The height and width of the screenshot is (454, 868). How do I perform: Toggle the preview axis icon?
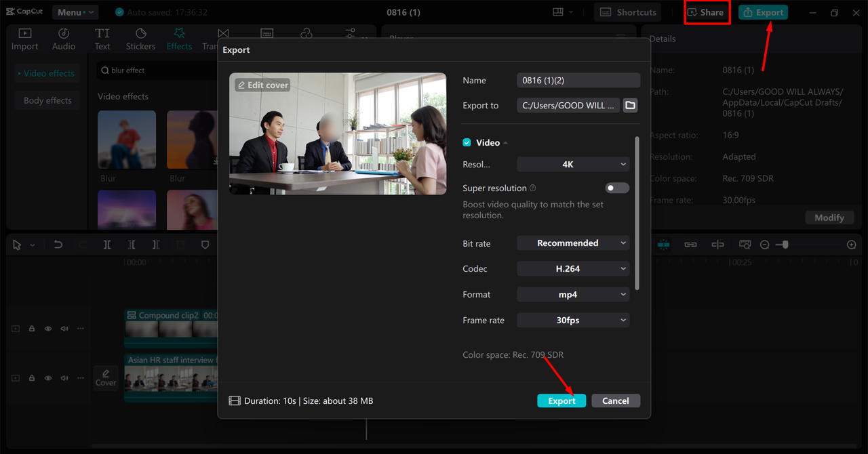click(x=717, y=245)
